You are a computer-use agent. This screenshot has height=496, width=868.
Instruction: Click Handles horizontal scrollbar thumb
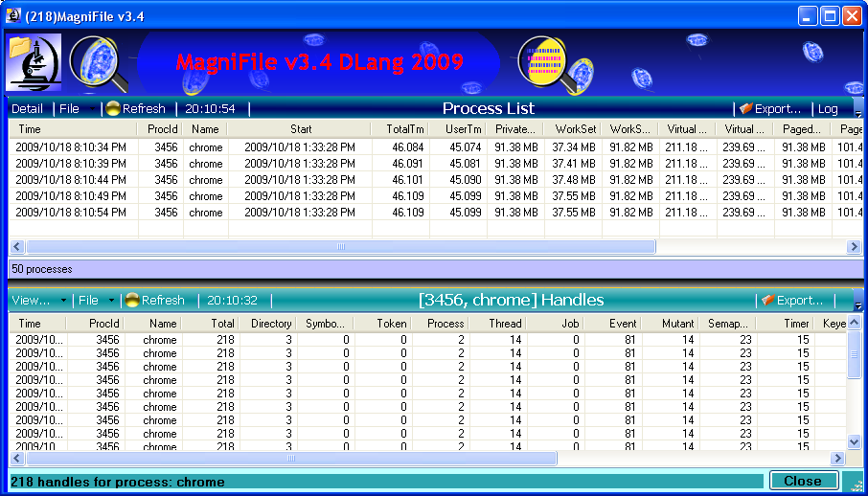[x=292, y=459]
